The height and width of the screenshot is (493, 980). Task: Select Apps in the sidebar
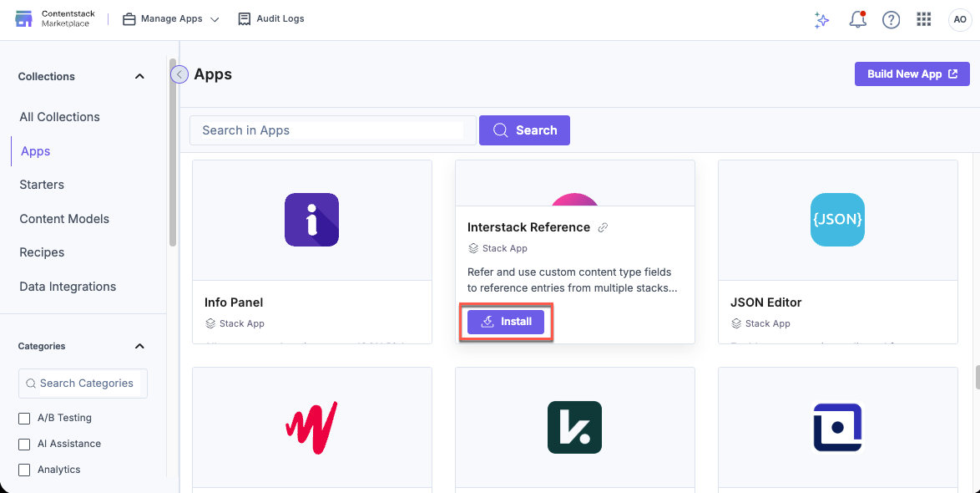(x=36, y=150)
